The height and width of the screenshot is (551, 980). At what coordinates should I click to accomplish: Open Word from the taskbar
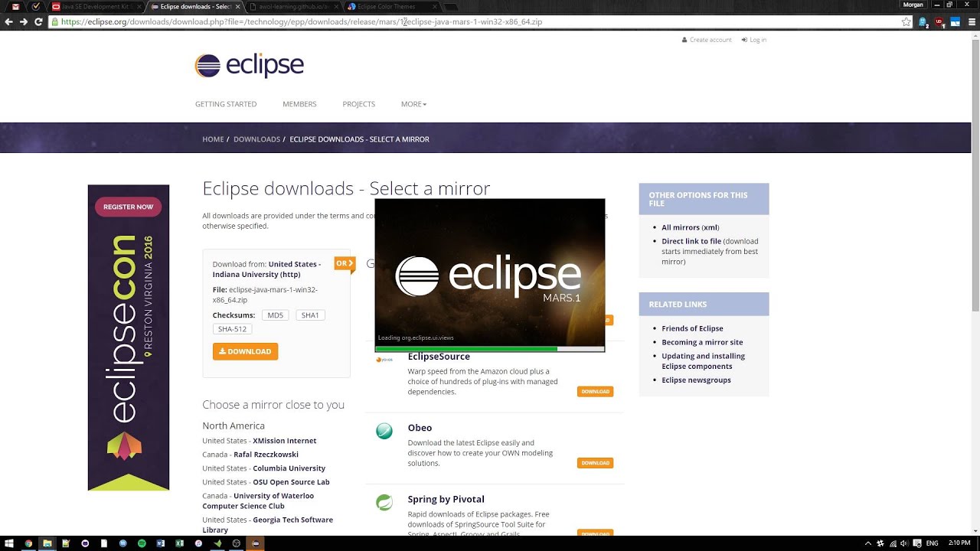(161, 543)
